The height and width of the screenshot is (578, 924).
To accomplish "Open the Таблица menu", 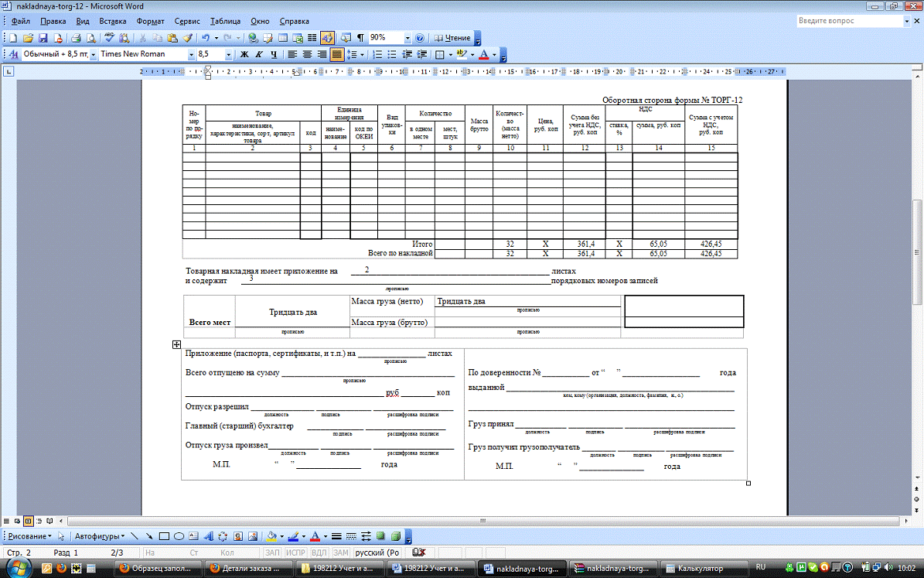I will [x=225, y=21].
